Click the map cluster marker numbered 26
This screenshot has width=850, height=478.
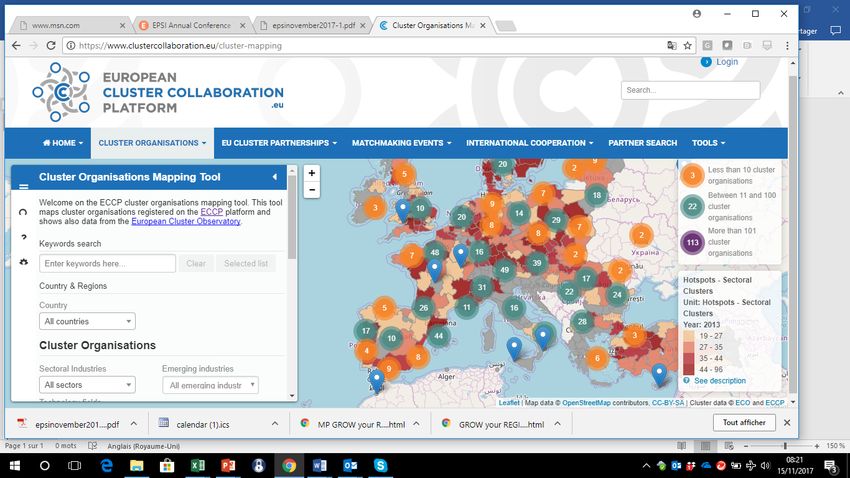point(423,307)
